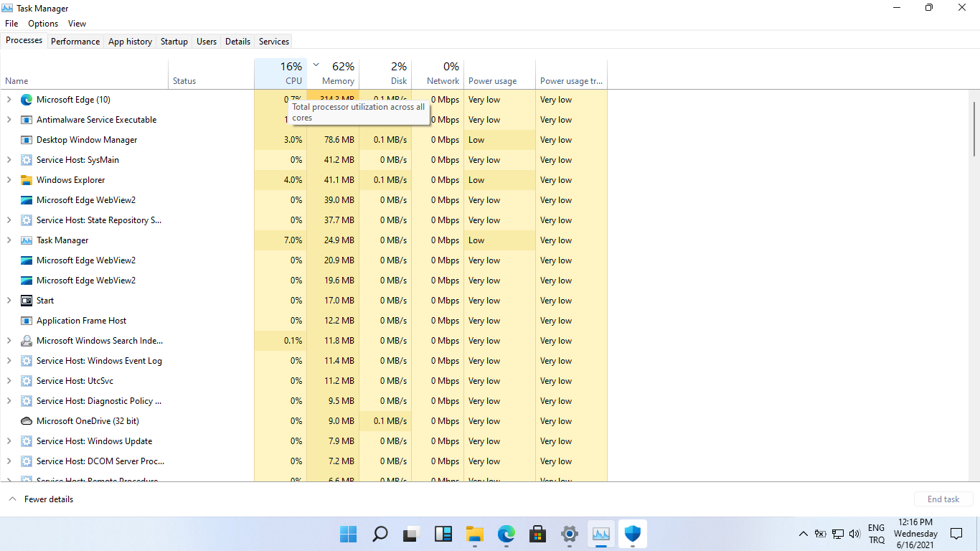Click the Desktop Window Manager icon
The height and width of the screenshot is (551, 980).
(27, 140)
